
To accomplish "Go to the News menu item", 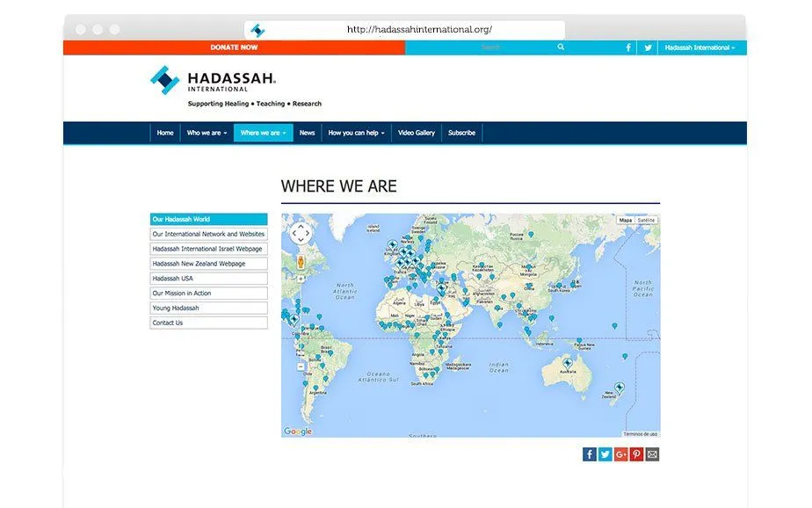I will (307, 133).
